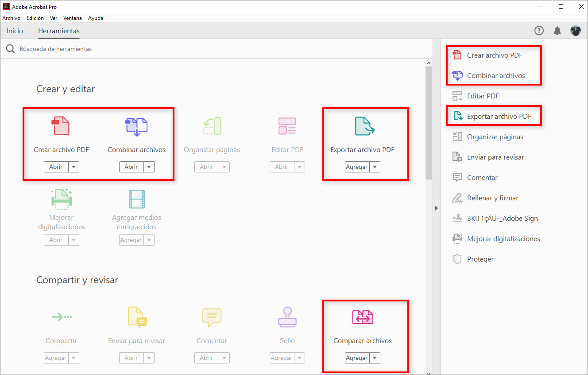This screenshot has height=375, width=588.
Task: Click the help question mark icon
Action: pyautogui.click(x=539, y=31)
